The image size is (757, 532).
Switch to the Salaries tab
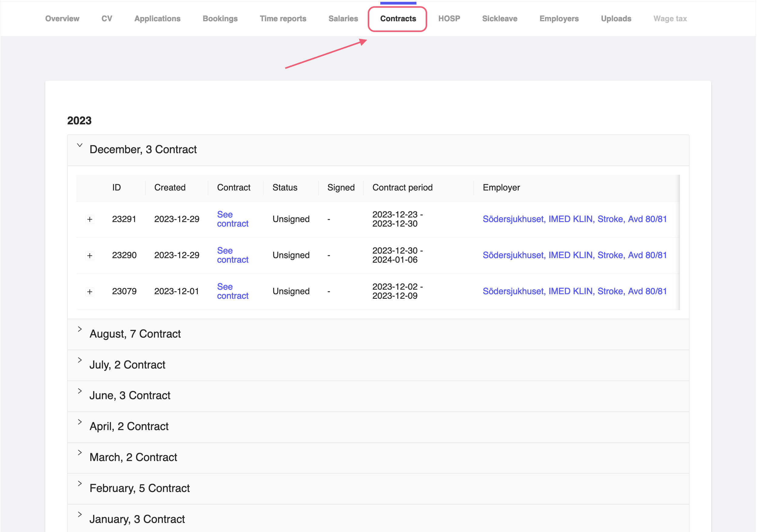343,19
